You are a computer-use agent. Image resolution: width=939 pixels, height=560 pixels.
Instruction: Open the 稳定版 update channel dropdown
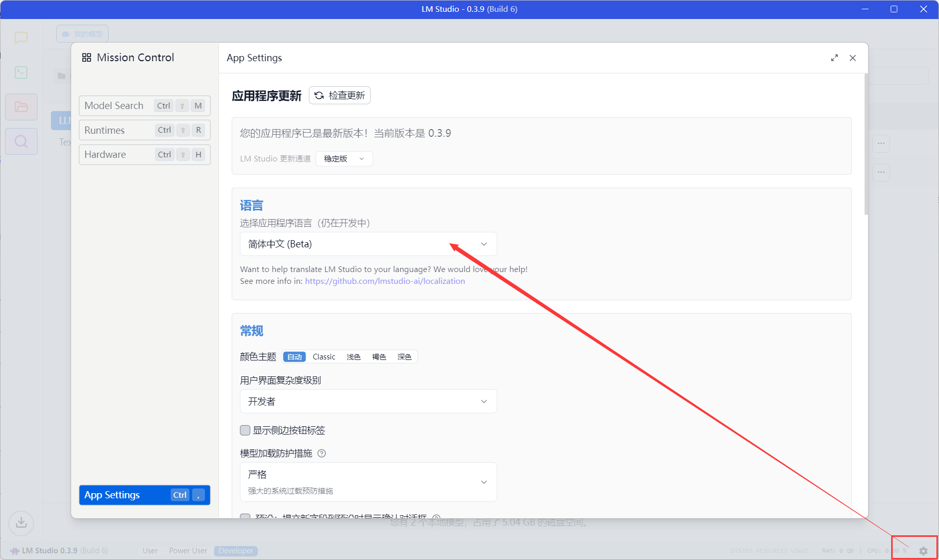coord(344,159)
